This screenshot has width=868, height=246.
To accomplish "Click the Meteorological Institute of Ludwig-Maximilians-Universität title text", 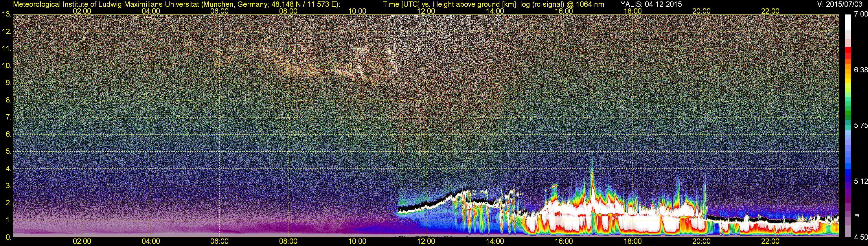I will [176, 4].
